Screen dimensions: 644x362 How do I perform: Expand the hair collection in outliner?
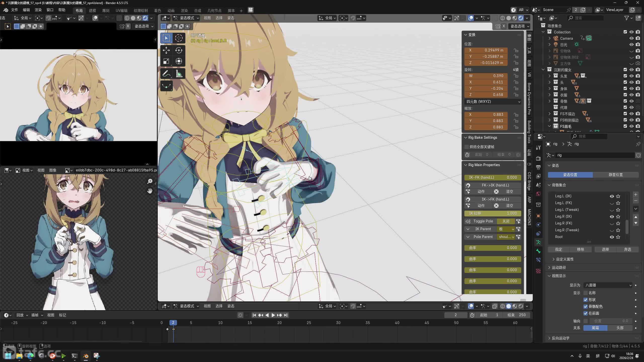tap(549, 76)
